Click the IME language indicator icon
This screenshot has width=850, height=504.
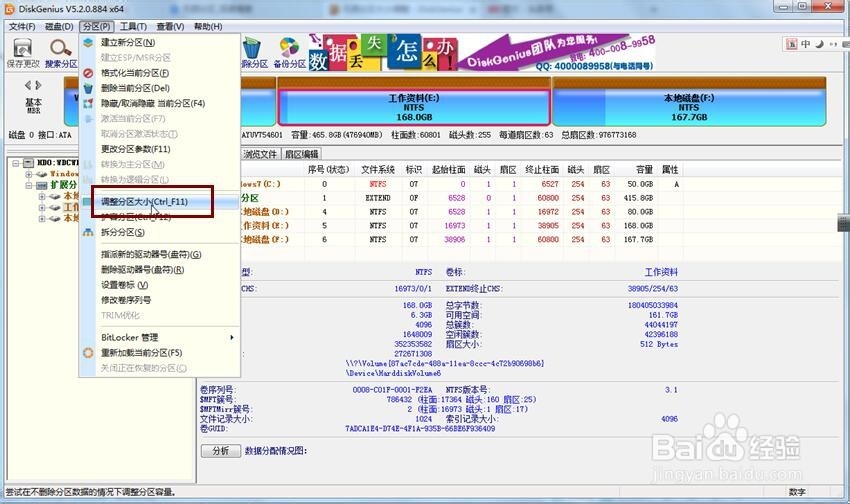point(792,44)
